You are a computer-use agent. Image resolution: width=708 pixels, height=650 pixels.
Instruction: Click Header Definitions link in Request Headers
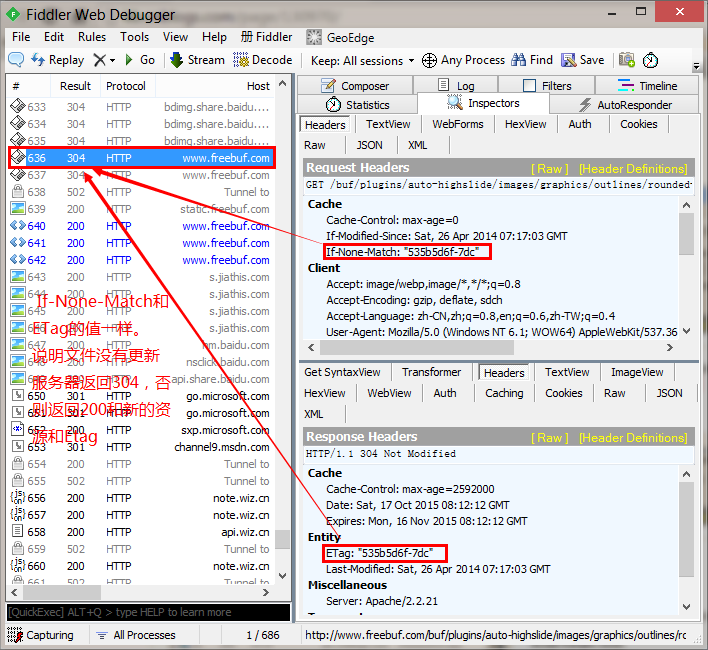(633, 169)
